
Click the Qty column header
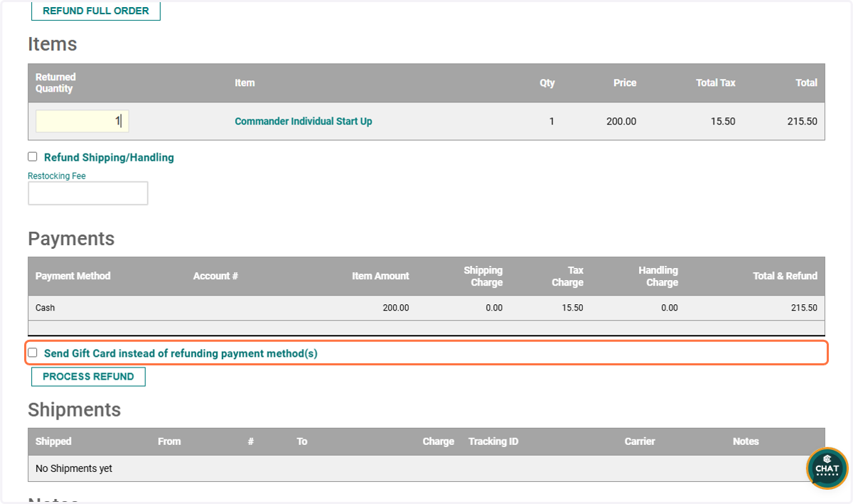547,83
